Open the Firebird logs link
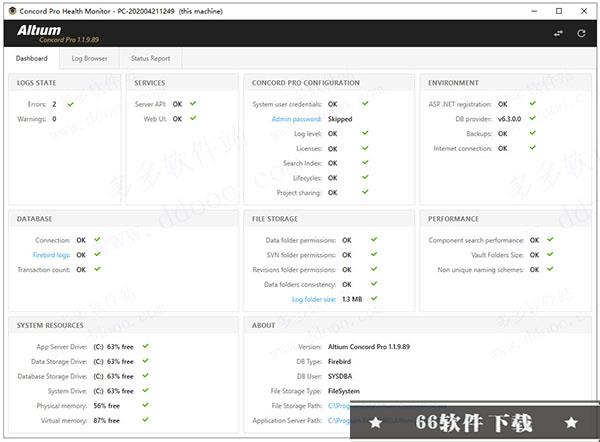 point(51,255)
